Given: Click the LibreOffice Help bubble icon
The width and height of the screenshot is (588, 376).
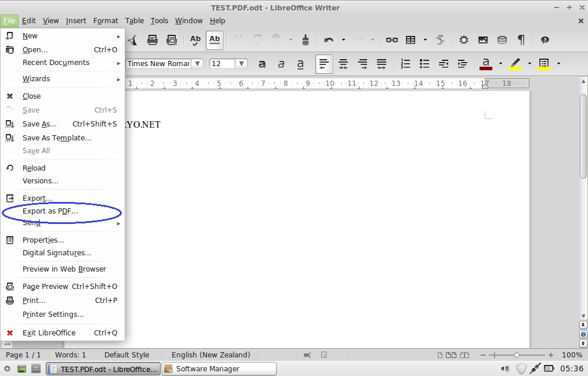Looking at the screenshot, I should (545, 40).
